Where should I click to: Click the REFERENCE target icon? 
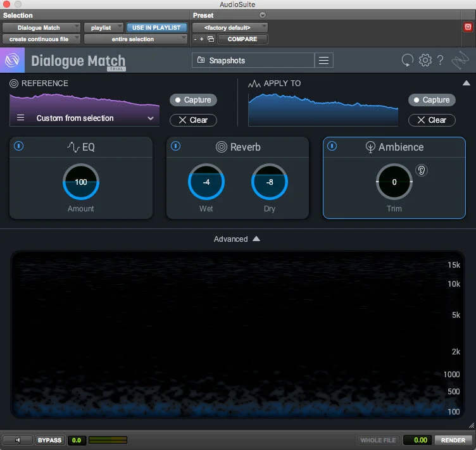pos(14,84)
